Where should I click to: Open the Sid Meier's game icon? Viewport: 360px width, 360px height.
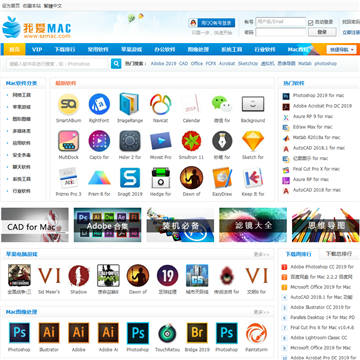[49, 276]
